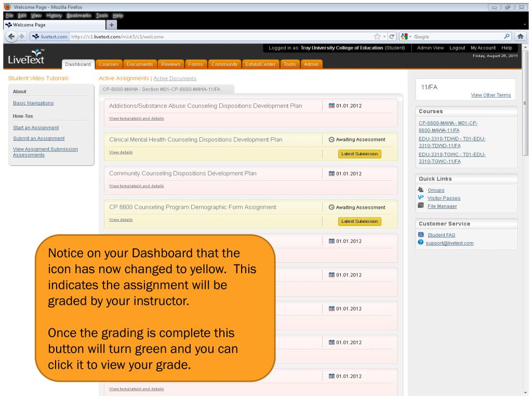Click the support question mark icon
Viewport: 532px width, 399px height.
pos(421,242)
